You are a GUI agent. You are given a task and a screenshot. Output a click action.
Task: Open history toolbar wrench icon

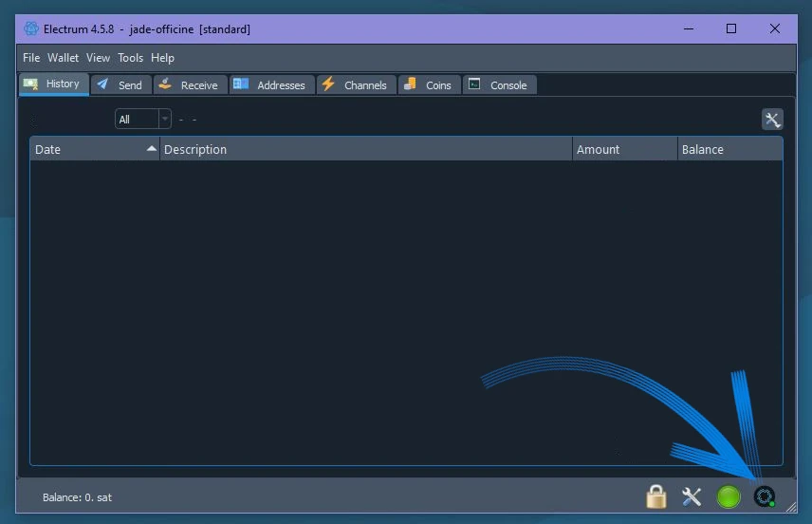tap(772, 120)
